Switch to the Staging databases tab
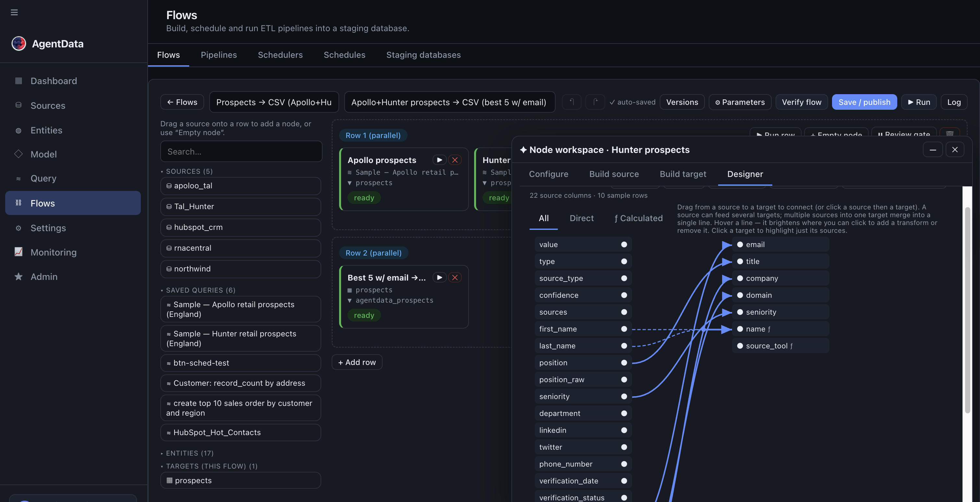The height and width of the screenshot is (502, 980). tap(423, 55)
